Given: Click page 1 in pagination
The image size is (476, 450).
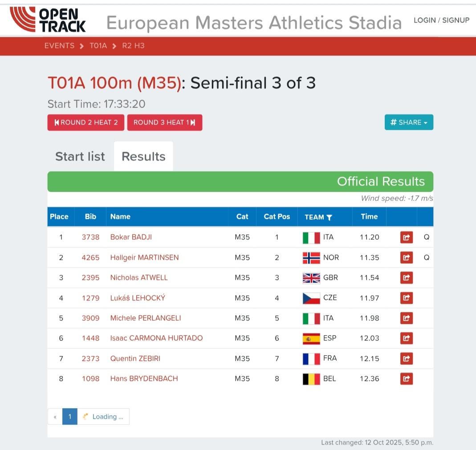Looking at the screenshot, I should [70, 417].
